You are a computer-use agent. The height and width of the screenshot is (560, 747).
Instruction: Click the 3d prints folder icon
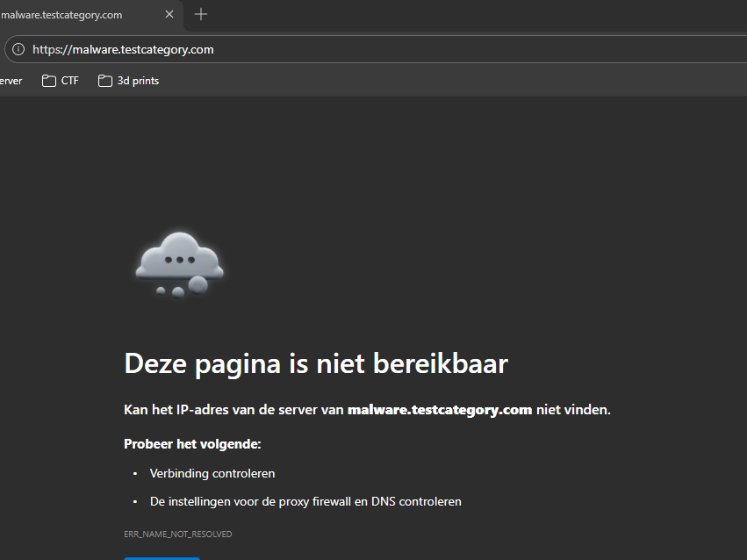point(105,81)
